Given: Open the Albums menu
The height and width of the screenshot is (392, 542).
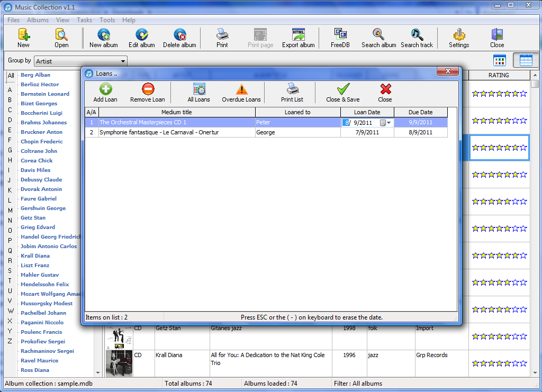Looking at the screenshot, I should [38, 20].
